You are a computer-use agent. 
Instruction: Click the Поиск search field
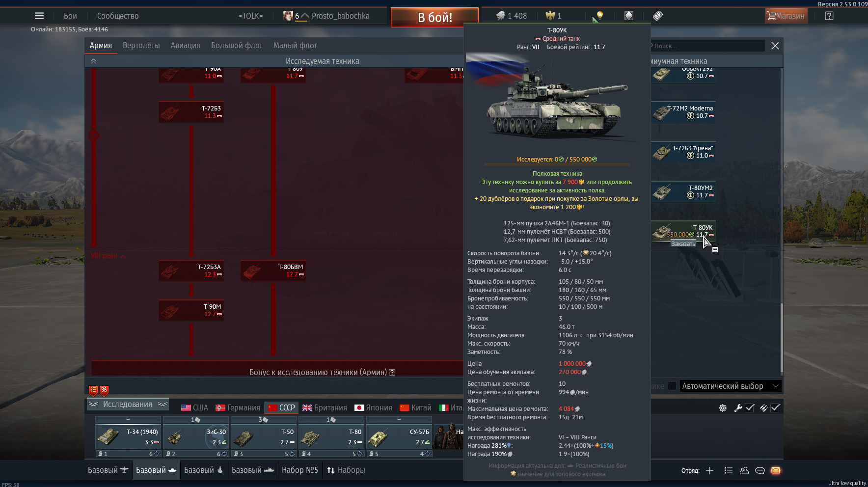707,46
